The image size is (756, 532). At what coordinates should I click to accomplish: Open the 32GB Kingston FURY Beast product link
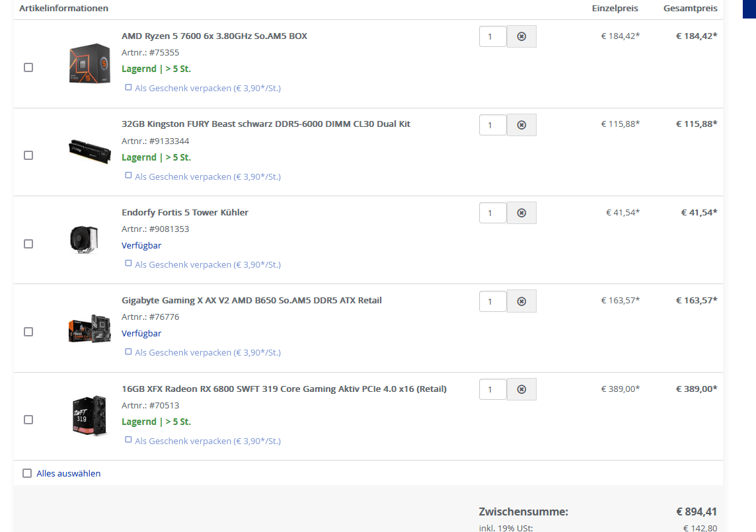[x=266, y=124]
